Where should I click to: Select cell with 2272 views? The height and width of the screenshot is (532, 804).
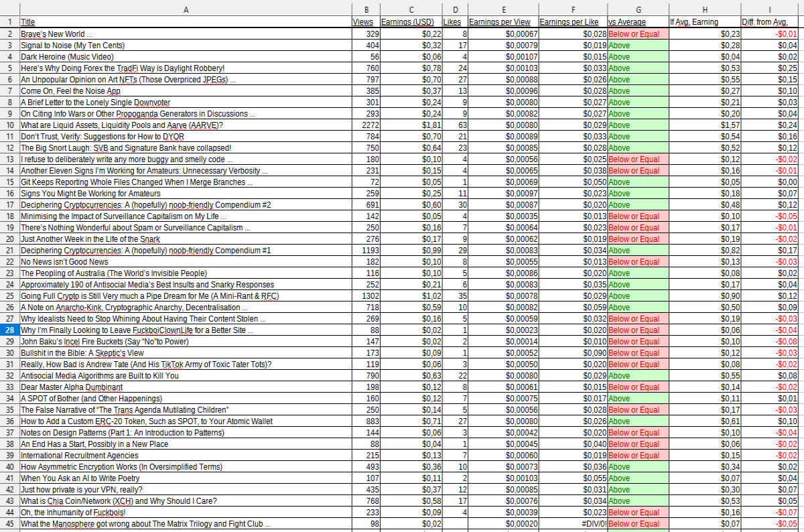click(x=366, y=125)
